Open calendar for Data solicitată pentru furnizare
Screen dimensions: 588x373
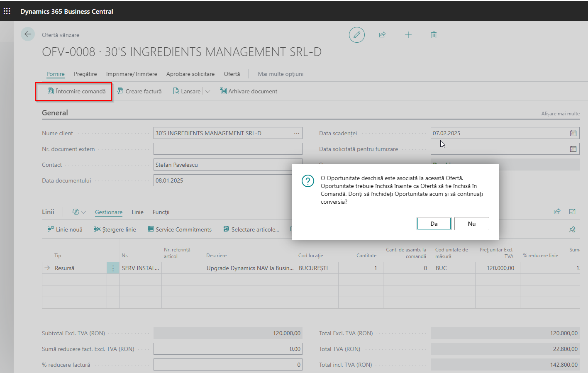(573, 149)
